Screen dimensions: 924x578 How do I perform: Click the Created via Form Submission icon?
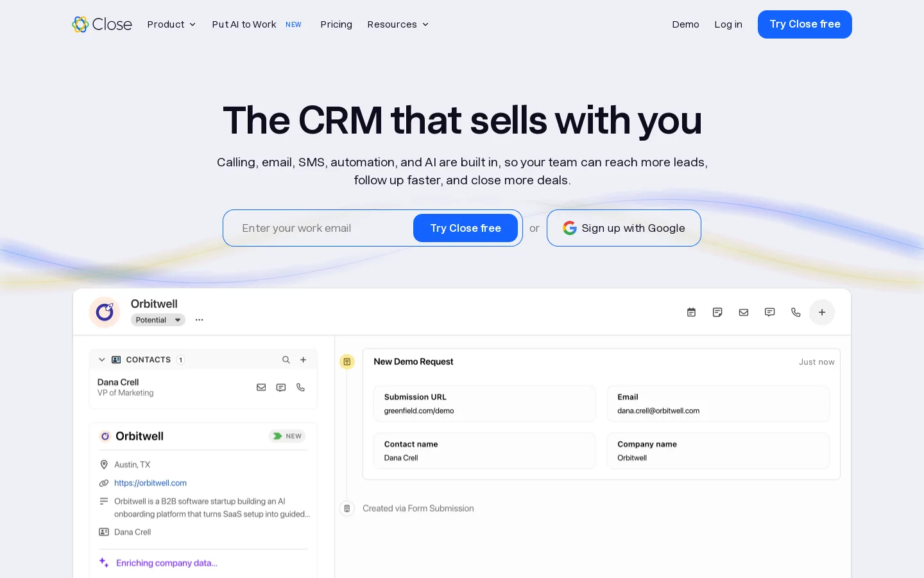tap(347, 509)
